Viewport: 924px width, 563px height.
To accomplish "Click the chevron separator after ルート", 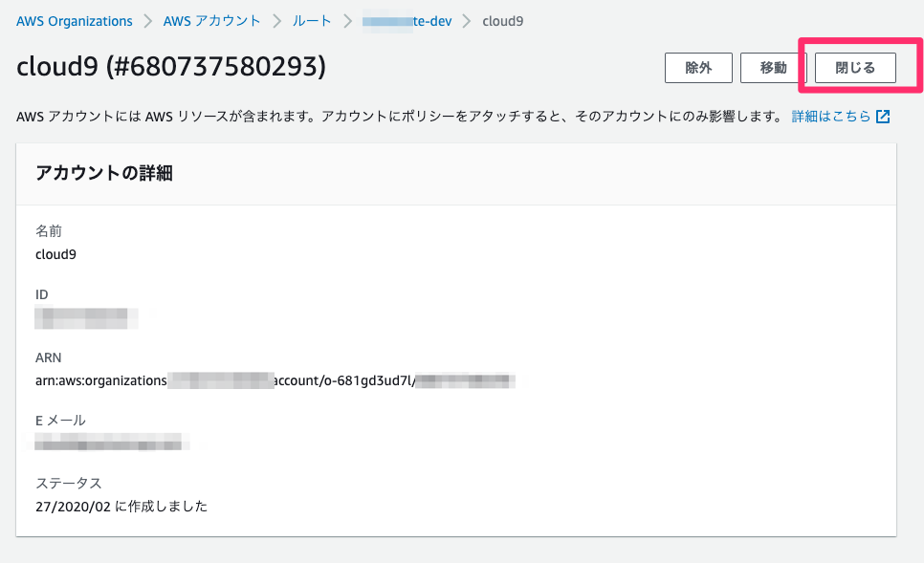I will (347, 21).
